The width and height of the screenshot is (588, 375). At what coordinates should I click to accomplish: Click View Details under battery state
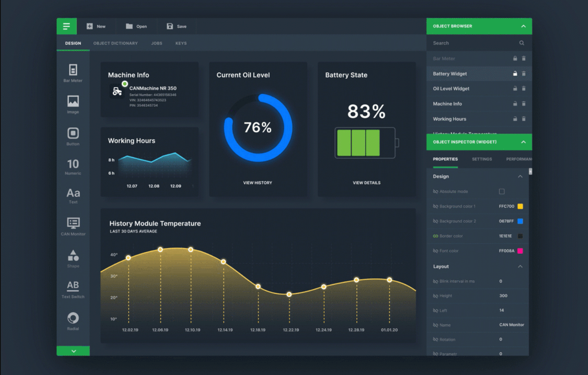click(367, 183)
